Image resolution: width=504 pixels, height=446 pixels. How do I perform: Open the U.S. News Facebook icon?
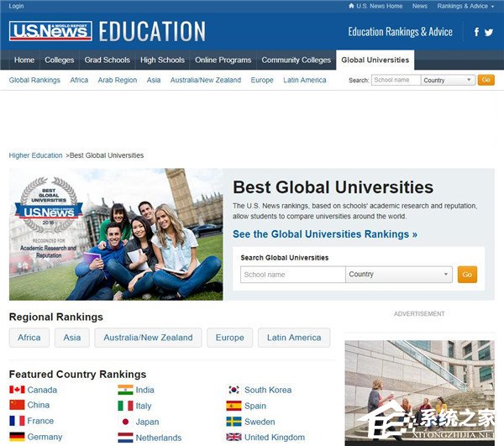click(x=476, y=32)
